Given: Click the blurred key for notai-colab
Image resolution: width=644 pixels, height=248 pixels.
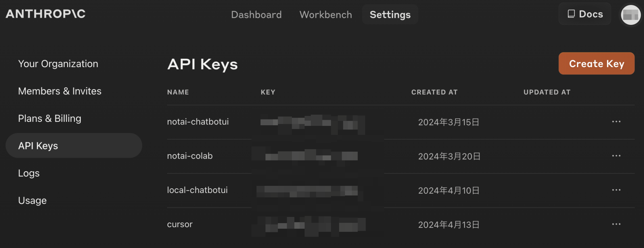Looking at the screenshot, I should [311, 156].
